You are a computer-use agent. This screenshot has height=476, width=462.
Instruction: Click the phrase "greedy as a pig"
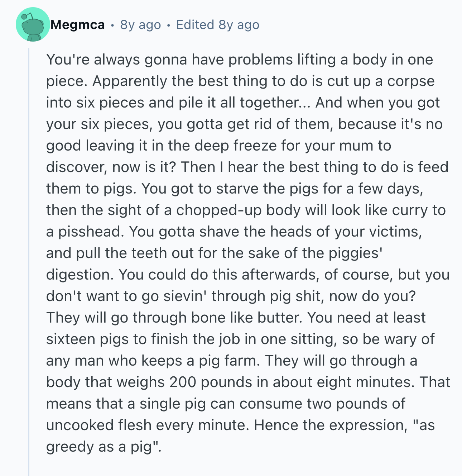(x=102, y=447)
